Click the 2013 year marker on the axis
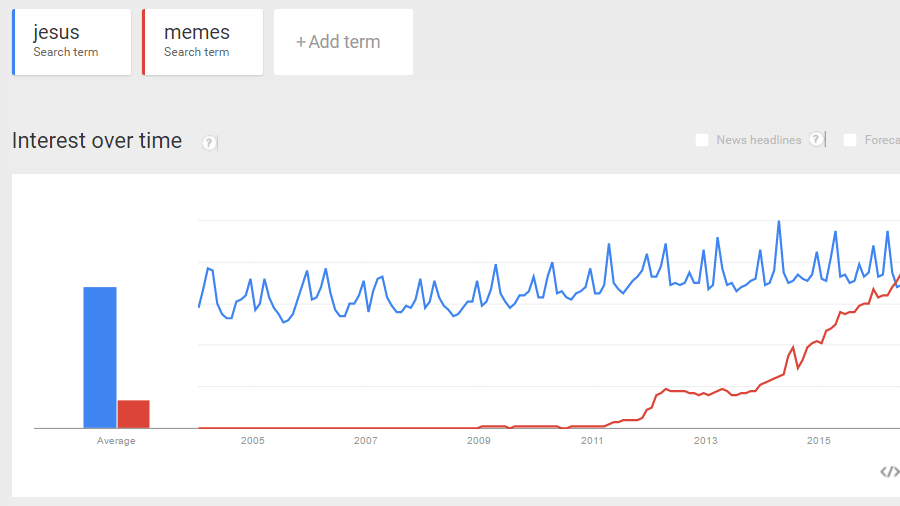Image resolution: width=900 pixels, height=506 pixels. [x=706, y=441]
